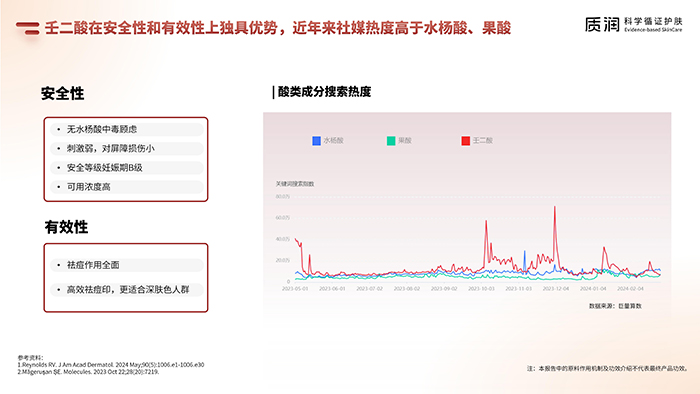
Task: Click the slide's main red title text
Action: click(278, 28)
